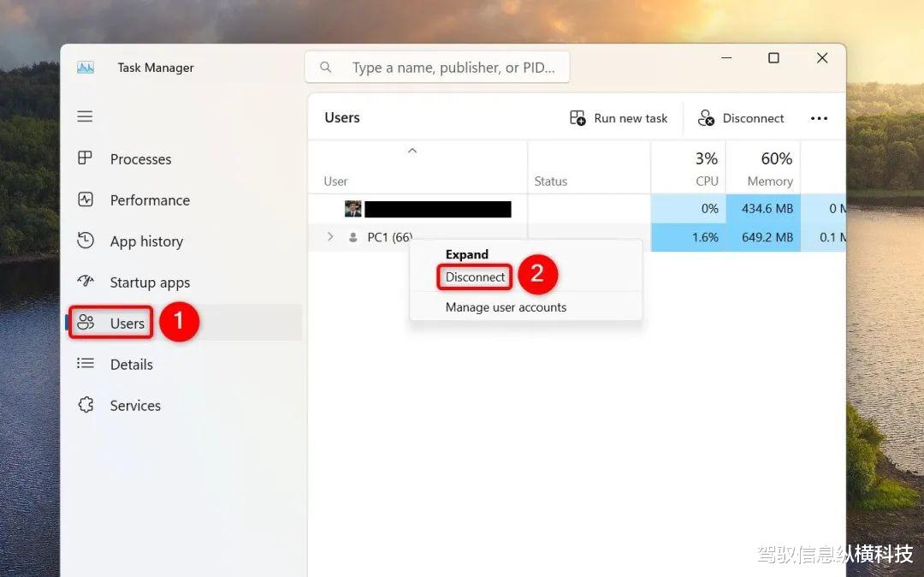Click the Services puzzle icon
924x577 pixels.
(x=86, y=404)
